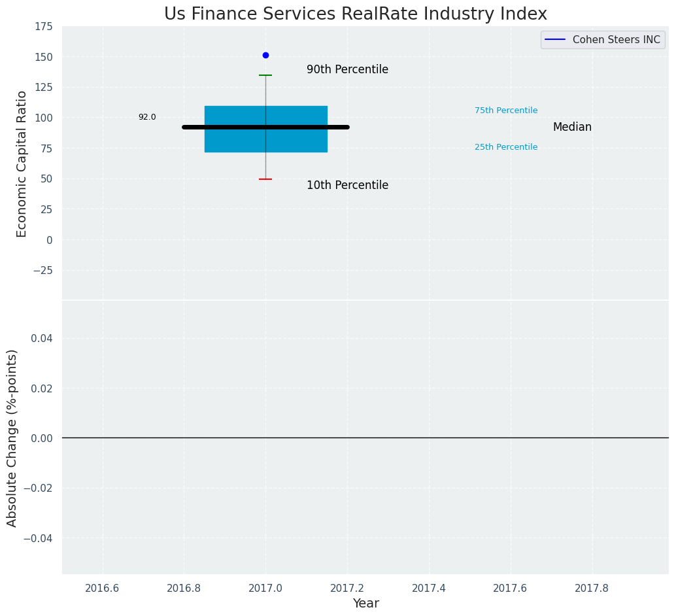Click the 92.0 median value label
The width and height of the screenshot is (676, 616).
click(x=147, y=117)
